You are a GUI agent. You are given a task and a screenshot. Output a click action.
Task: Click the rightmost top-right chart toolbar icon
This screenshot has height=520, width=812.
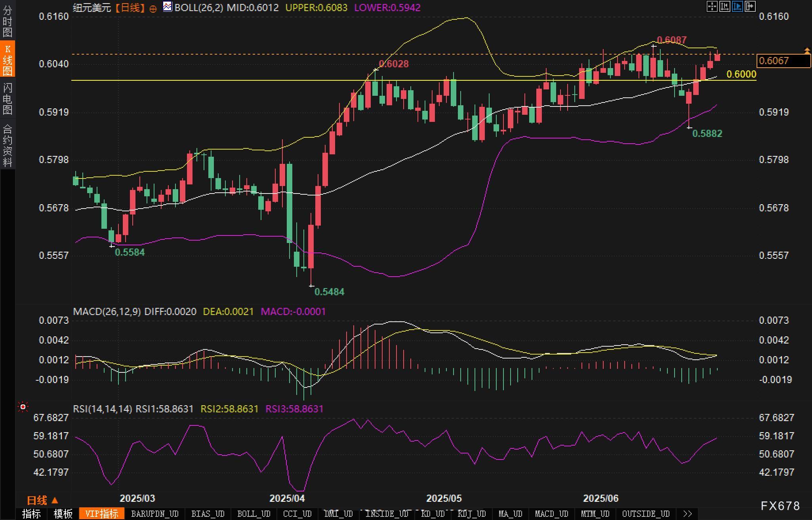(x=750, y=6)
